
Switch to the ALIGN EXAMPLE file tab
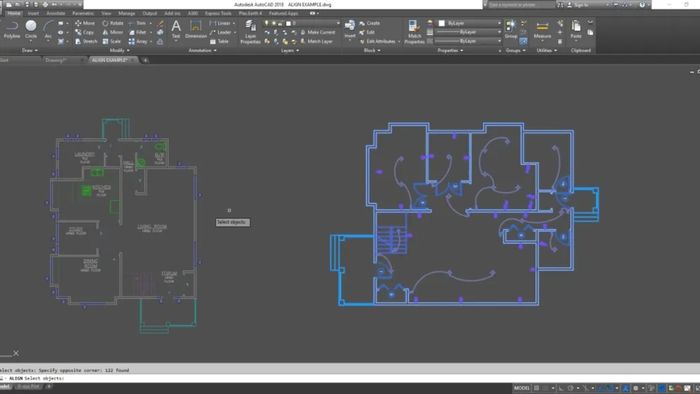click(110, 60)
